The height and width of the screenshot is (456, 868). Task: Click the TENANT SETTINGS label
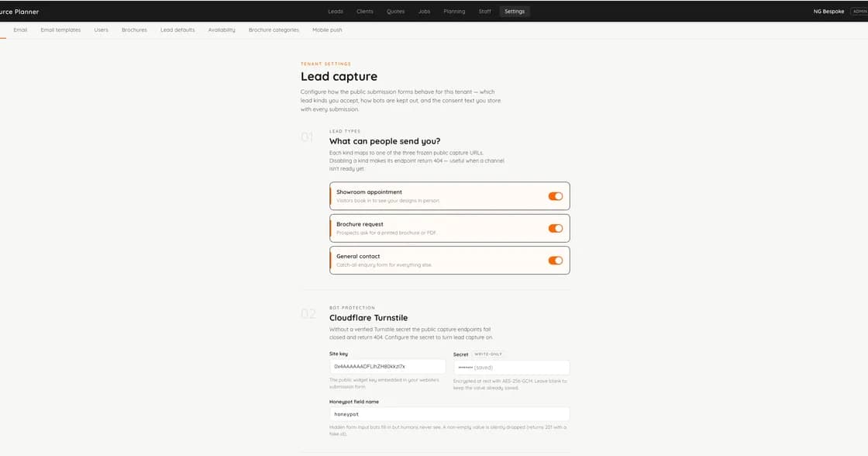(325, 64)
